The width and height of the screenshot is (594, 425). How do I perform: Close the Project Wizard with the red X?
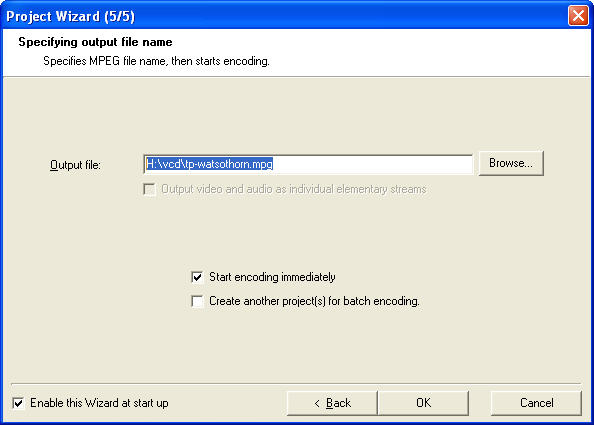(x=578, y=16)
